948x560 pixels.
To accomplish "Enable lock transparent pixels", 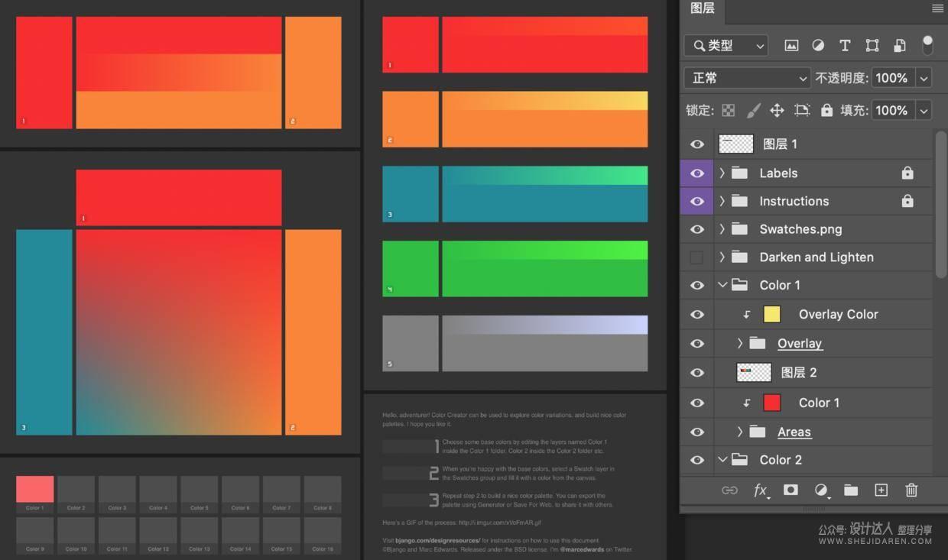I will 727,109.
